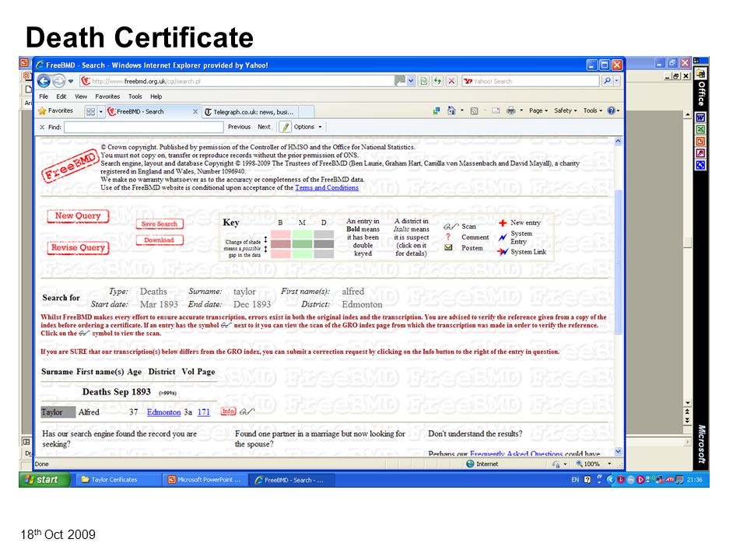Viewport: 747px width, 560px height.
Task: Open the Terms and Conditions link
Action: 327,187
